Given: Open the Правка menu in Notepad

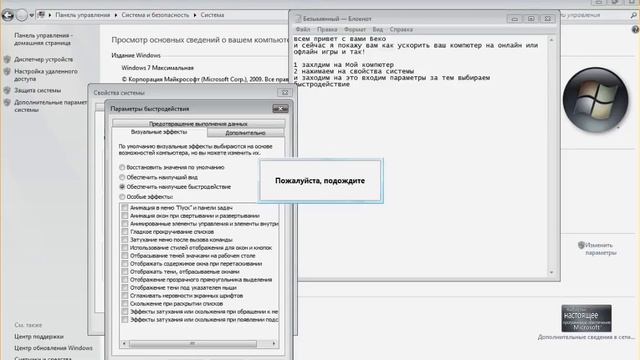Looking at the screenshot, I should (327, 29).
